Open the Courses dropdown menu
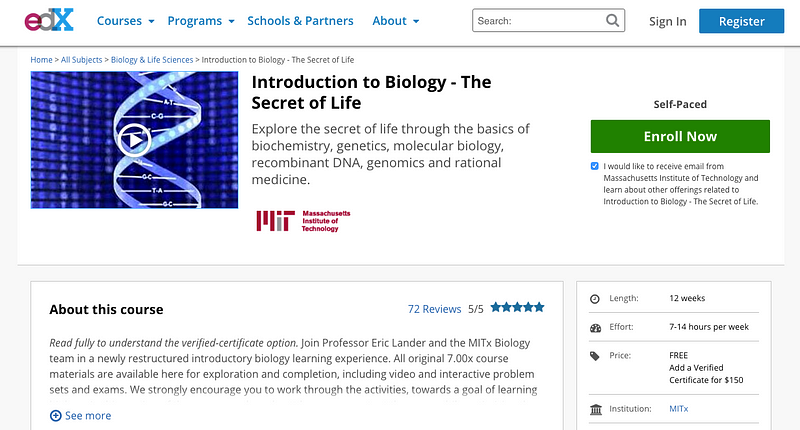This screenshot has width=800, height=430. pos(126,21)
